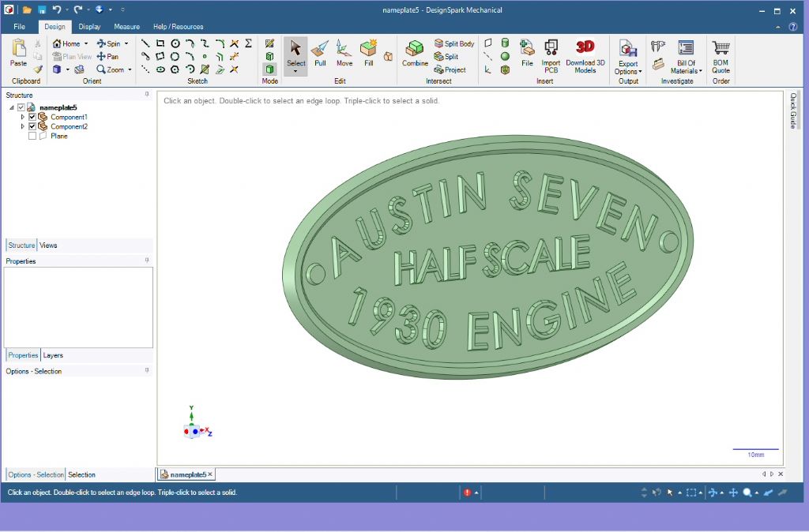
Task: Click the Split tool in Intersect group
Action: point(446,57)
